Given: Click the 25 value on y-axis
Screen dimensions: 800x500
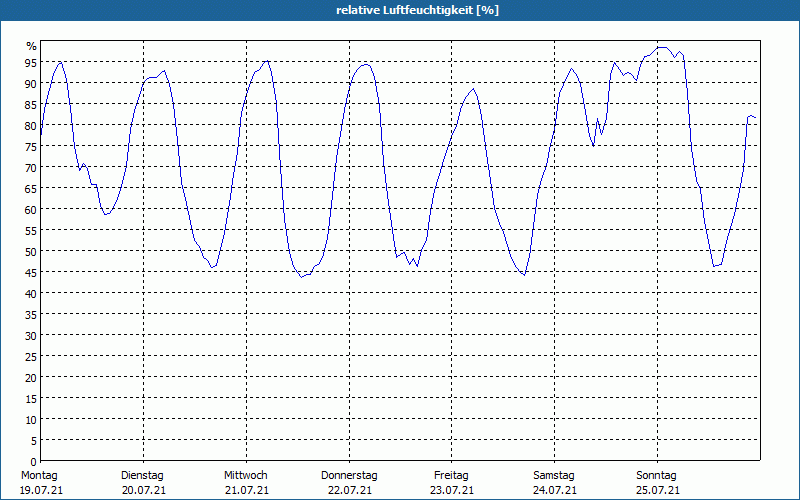Looking at the screenshot, I should click(x=30, y=356).
